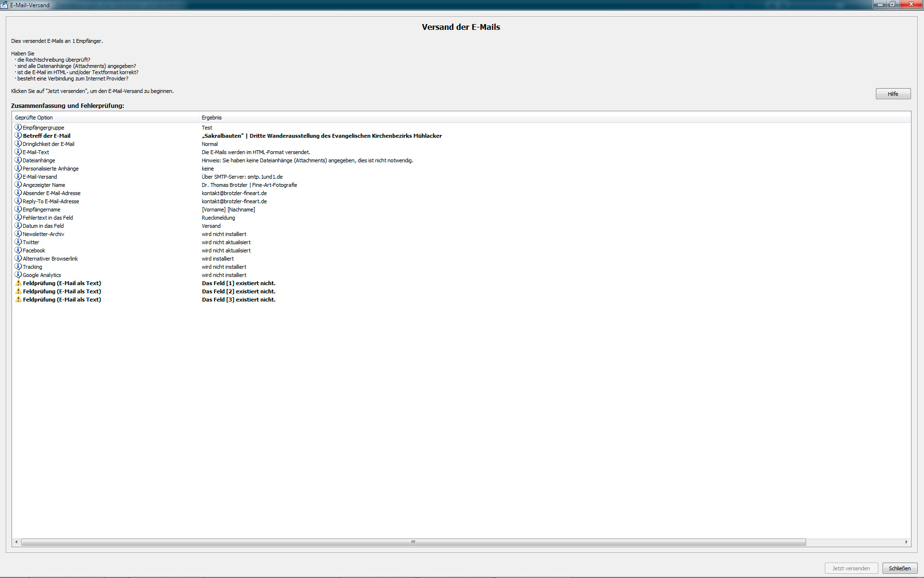The height and width of the screenshot is (578, 924).
Task: Select the Sakralbauten subject line text
Action: 321,136
